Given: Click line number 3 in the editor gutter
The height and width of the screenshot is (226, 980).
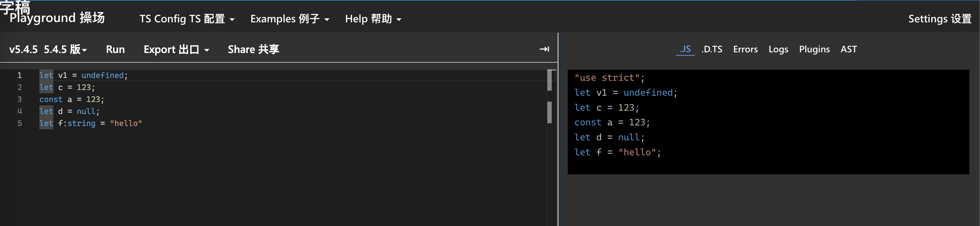Looking at the screenshot, I should (19, 99).
